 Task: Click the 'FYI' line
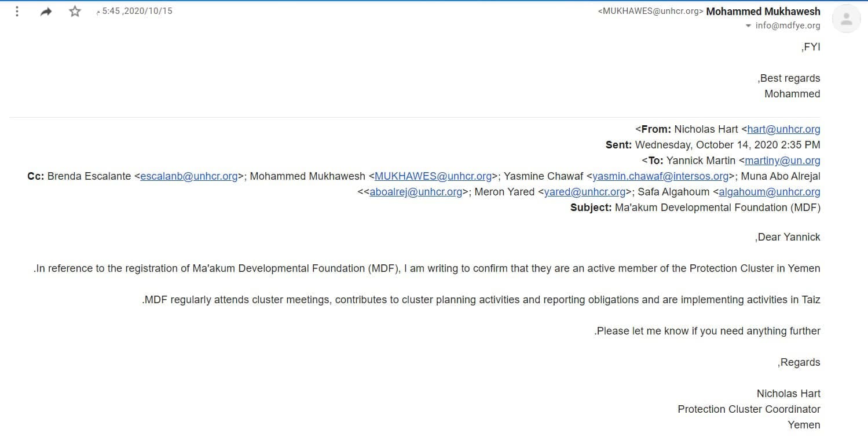point(811,48)
